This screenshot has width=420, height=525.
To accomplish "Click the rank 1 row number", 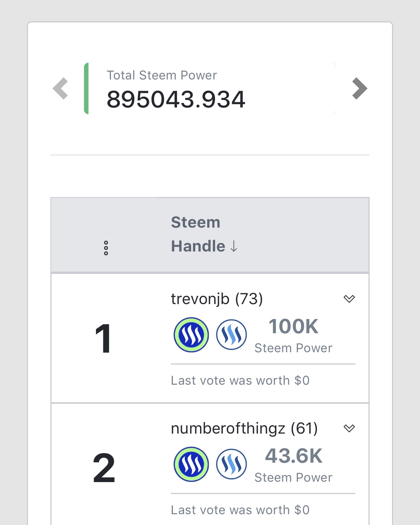I will 103,338.
